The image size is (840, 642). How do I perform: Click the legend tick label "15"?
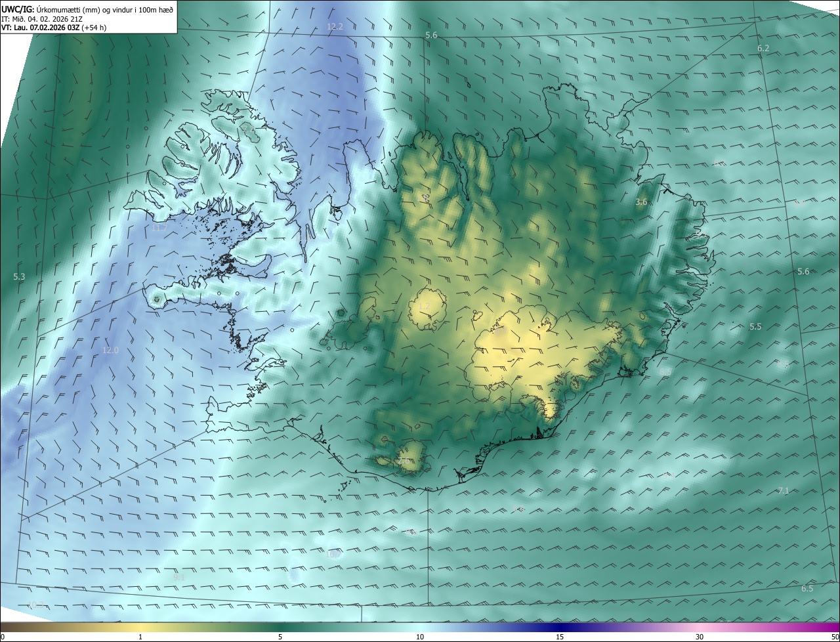(x=560, y=637)
